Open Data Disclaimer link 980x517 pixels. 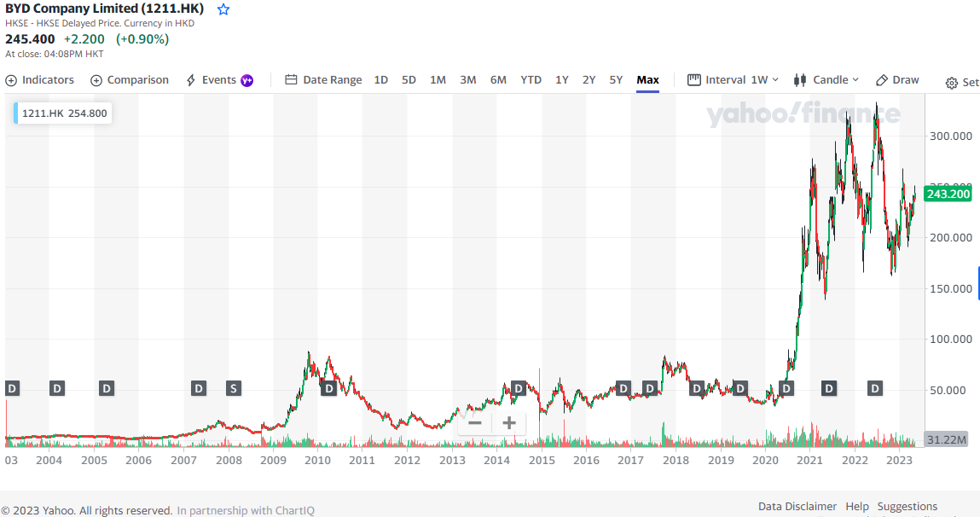tap(797, 507)
